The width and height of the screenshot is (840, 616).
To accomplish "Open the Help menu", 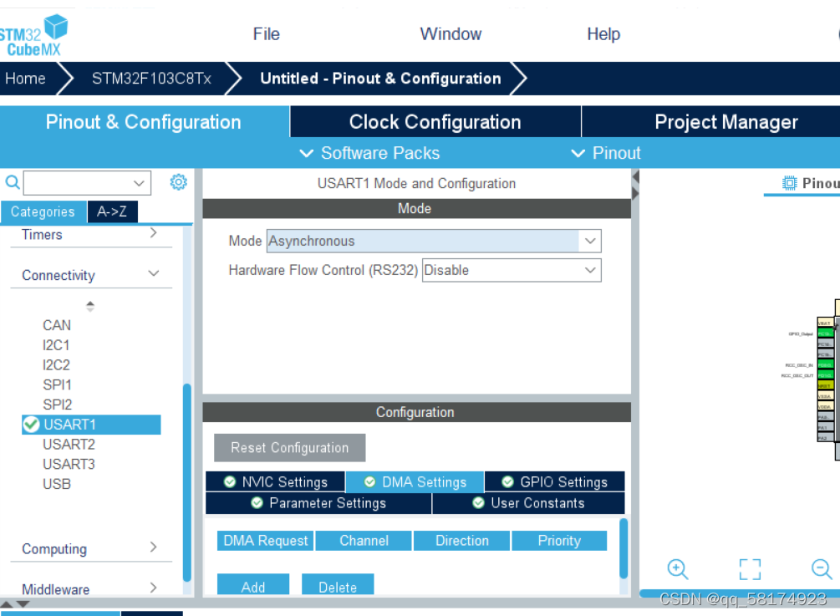I will pyautogui.click(x=603, y=34).
